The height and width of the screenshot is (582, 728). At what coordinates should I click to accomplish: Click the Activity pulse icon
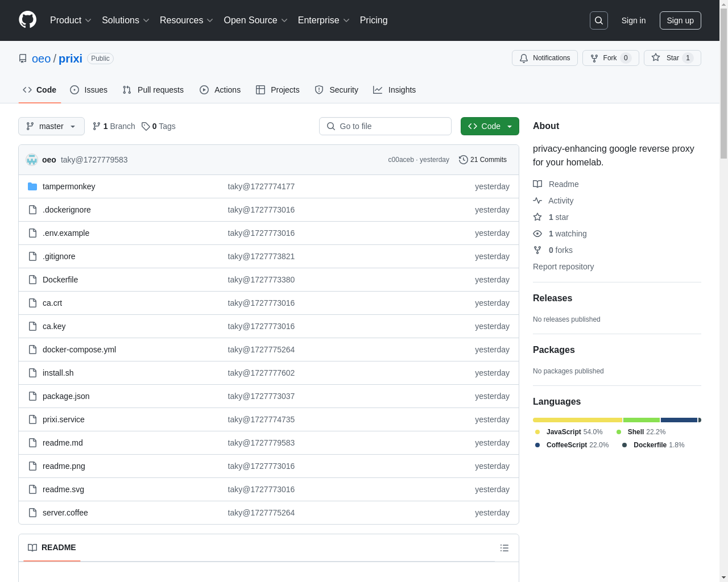coord(537,201)
